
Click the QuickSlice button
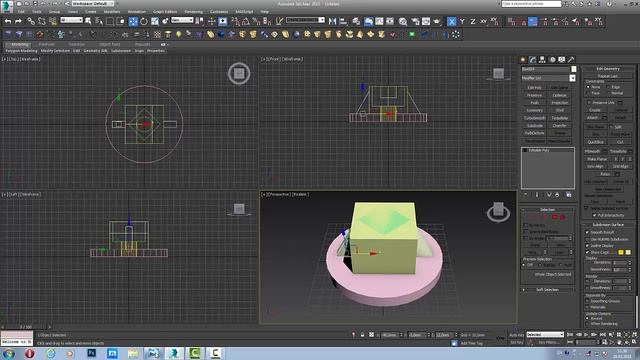tap(596, 142)
